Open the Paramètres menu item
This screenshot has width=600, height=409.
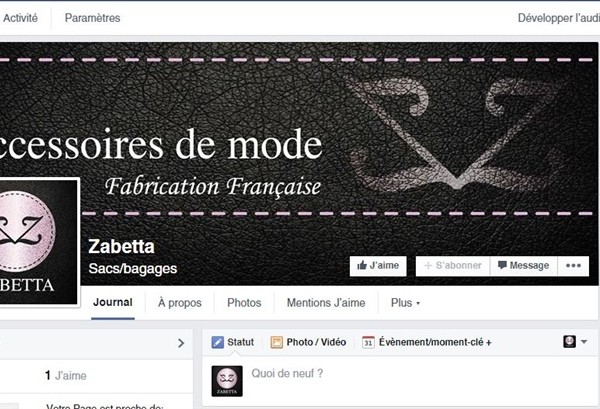pos(92,18)
